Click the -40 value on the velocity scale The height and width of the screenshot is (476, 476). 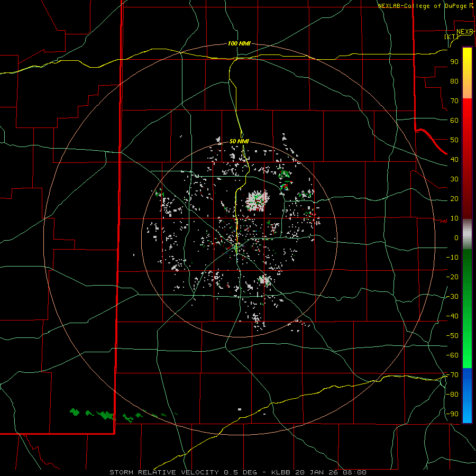coord(452,316)
